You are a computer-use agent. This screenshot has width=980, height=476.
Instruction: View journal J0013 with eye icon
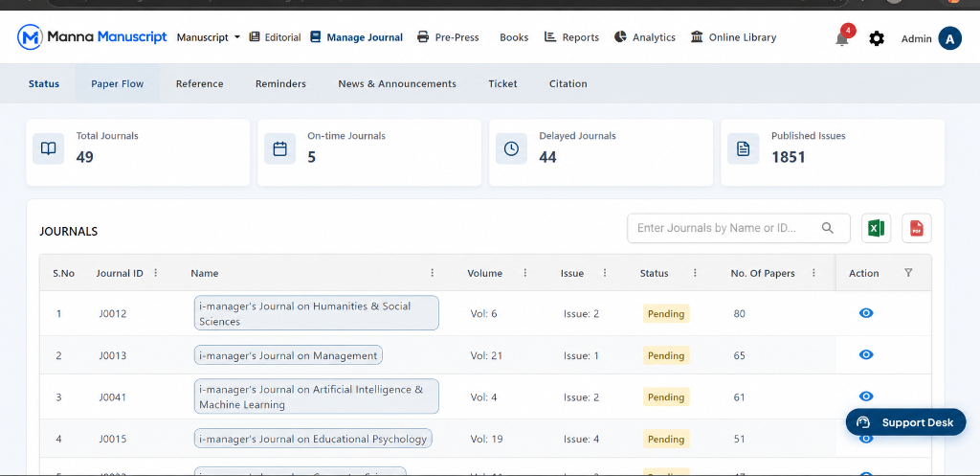click(x=865, y=354)
